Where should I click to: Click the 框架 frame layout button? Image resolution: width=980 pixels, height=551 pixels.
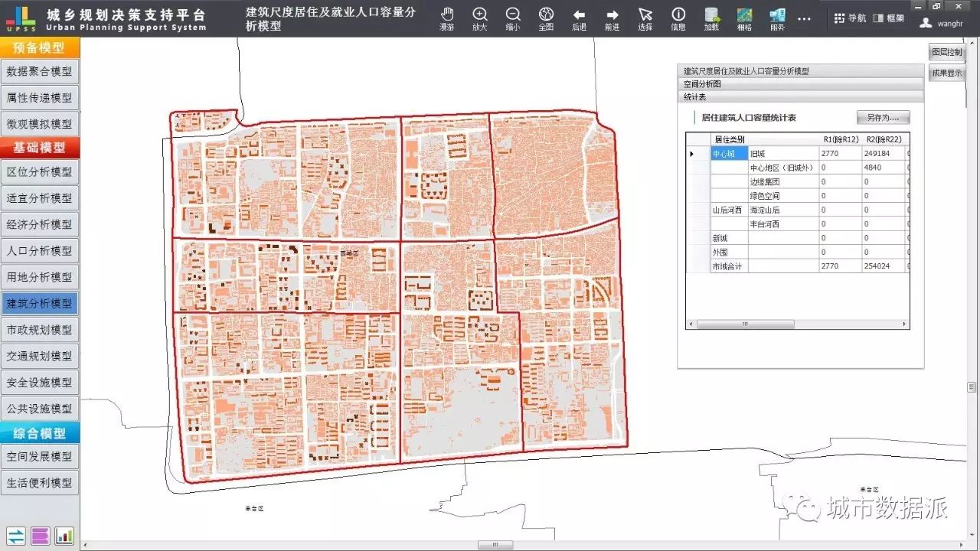pyautogui.click(x=889, y=18)
